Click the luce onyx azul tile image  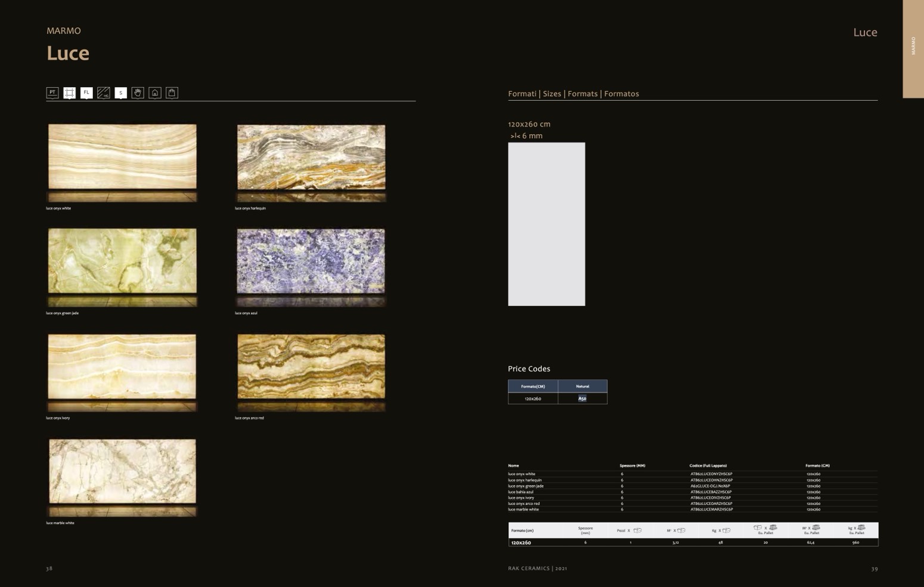click(311, 261)
